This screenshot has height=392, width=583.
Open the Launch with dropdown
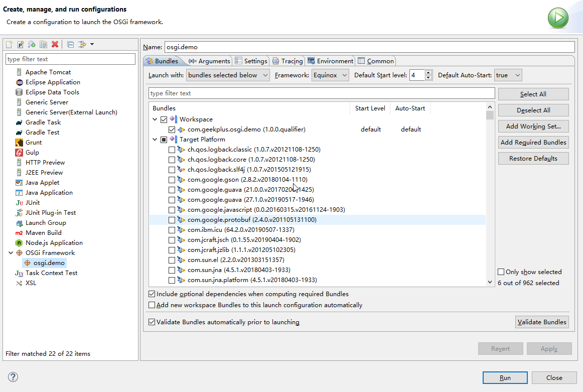tap(228, 75)
